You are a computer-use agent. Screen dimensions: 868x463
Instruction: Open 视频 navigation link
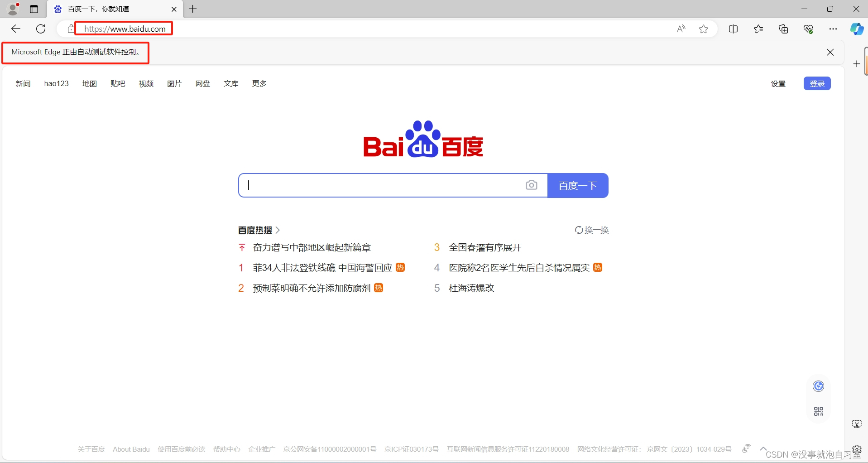(x=146, y=83)
